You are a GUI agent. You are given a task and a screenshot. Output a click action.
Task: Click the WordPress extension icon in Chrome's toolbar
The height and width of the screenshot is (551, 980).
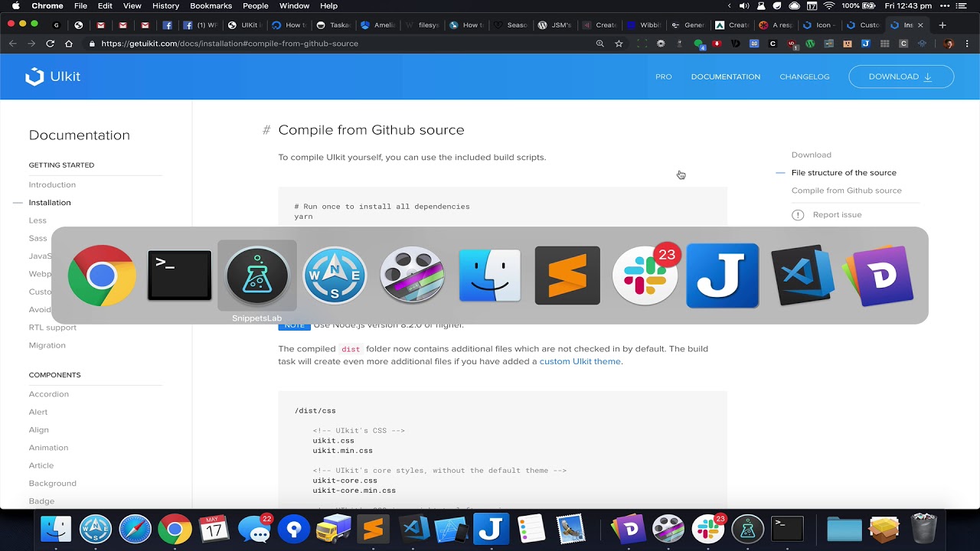coord(809,44)
